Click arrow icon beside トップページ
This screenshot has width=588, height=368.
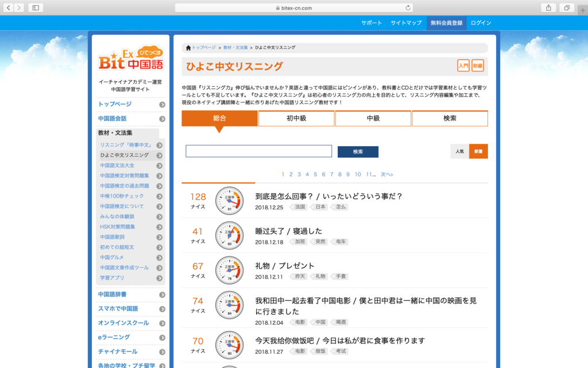(162, 105)
